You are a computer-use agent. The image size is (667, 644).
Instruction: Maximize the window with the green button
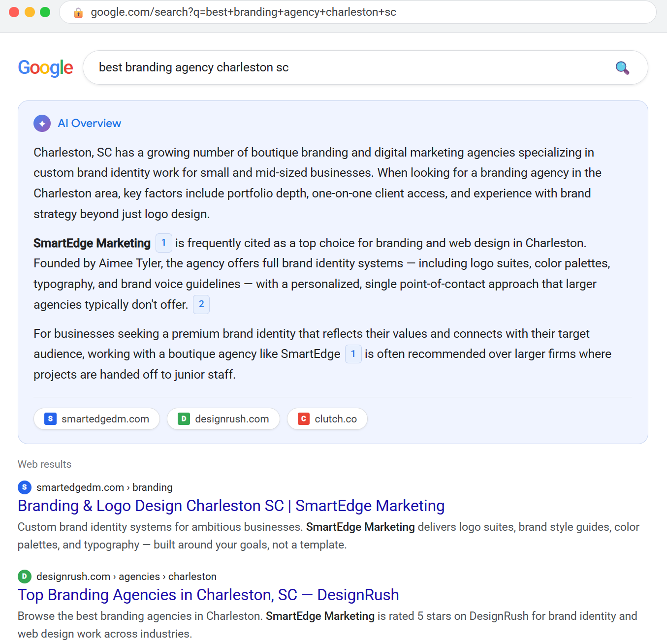pos(45,12)
